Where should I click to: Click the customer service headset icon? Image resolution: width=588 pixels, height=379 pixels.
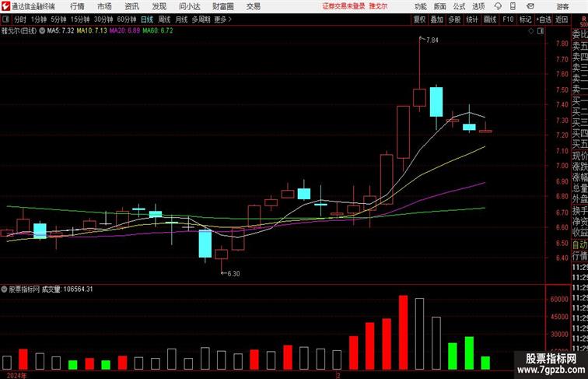pos(498,6)
